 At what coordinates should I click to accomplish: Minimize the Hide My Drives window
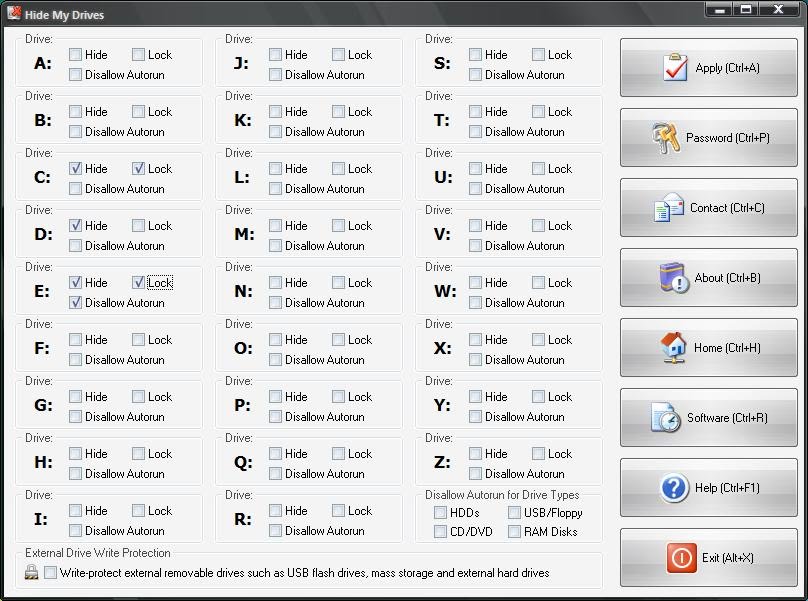720,9
